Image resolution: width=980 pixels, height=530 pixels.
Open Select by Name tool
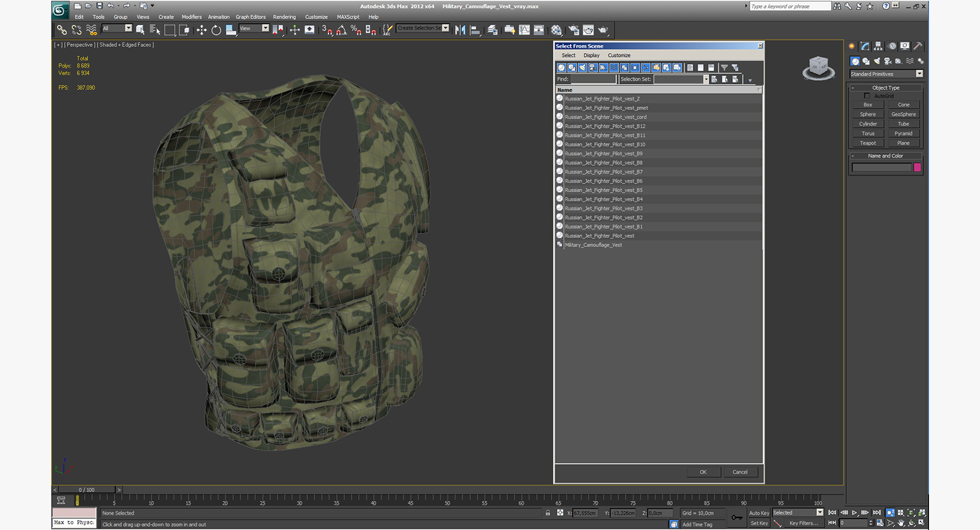pos(155,30)
